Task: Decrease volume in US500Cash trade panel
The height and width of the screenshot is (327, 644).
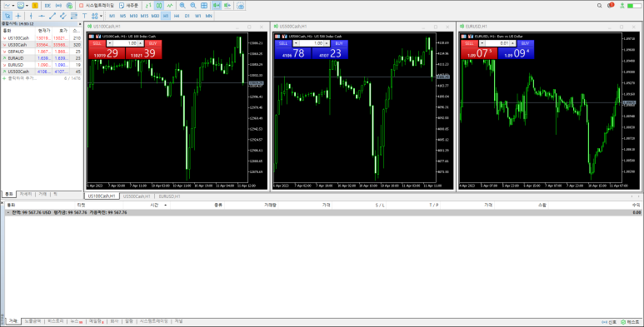Action: (296, 43)
